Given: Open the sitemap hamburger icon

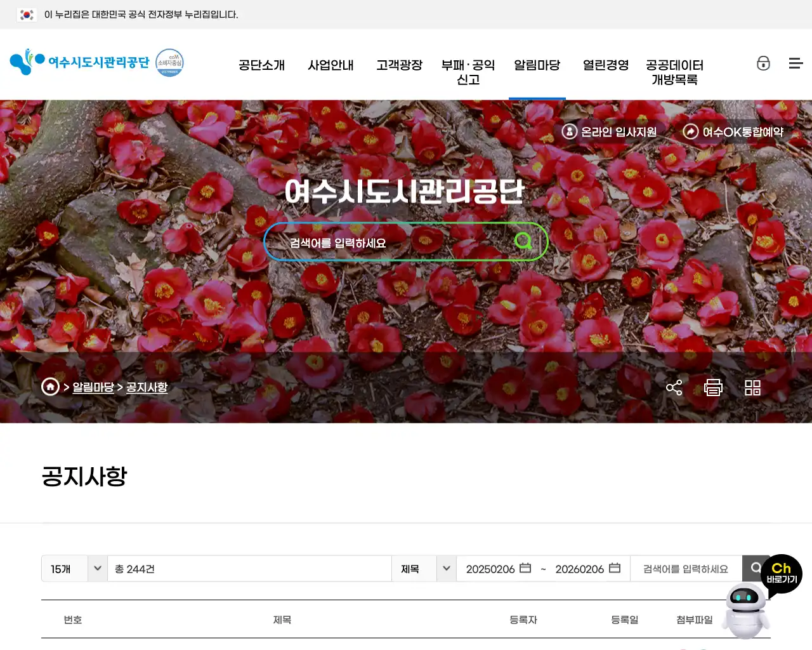Looking at the screenshot, I should point(796,63).
